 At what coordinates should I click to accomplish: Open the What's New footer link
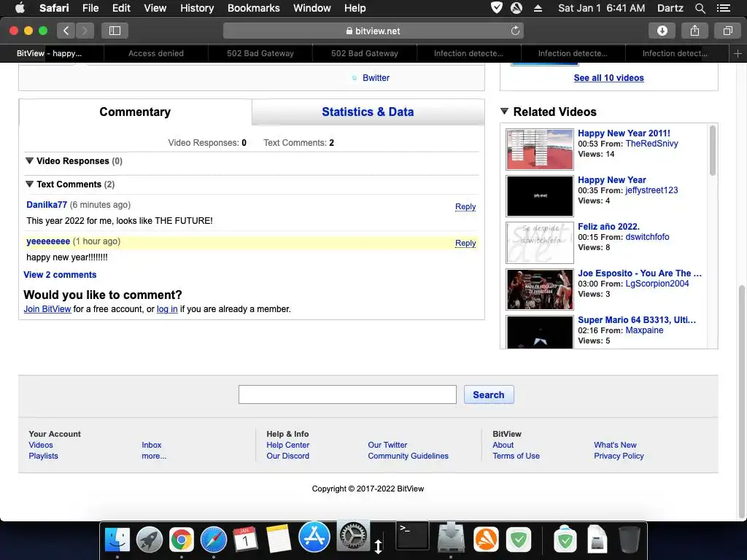(x=615, y=445)
